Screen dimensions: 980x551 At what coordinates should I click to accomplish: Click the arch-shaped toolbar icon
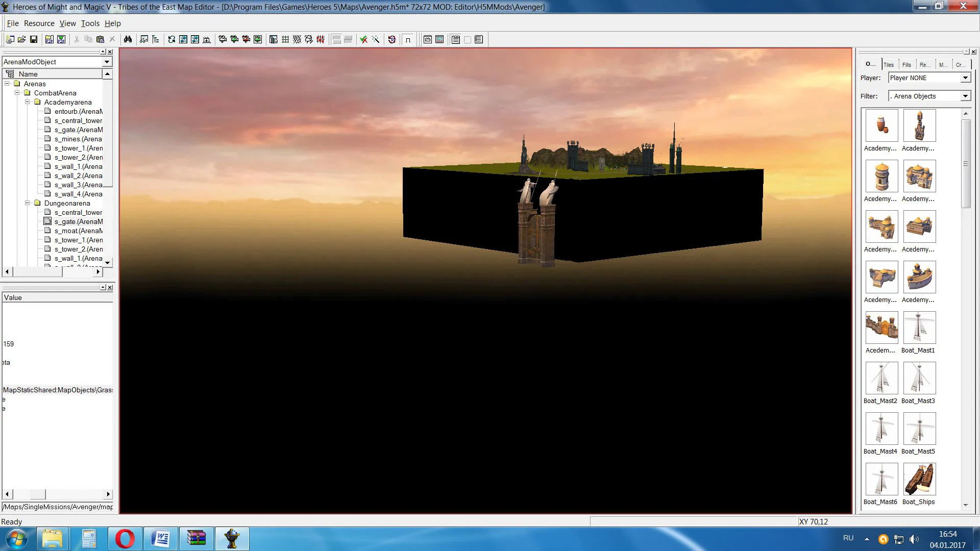pos(408,39)
